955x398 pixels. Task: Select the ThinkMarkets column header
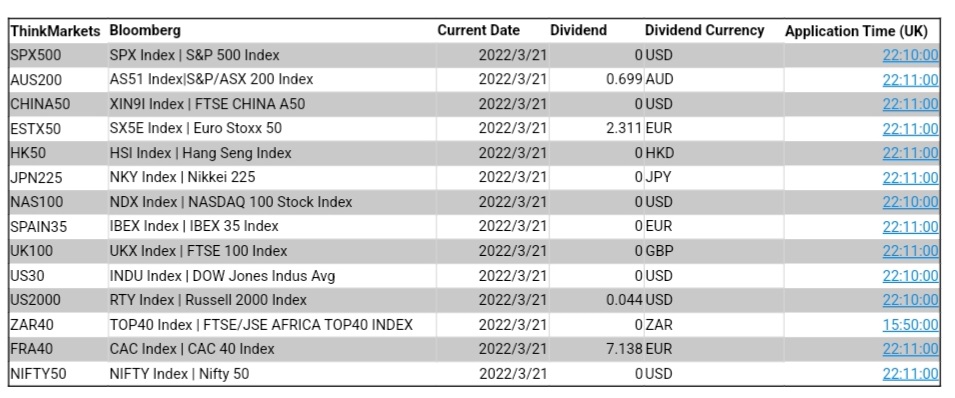tap(55, 31)
